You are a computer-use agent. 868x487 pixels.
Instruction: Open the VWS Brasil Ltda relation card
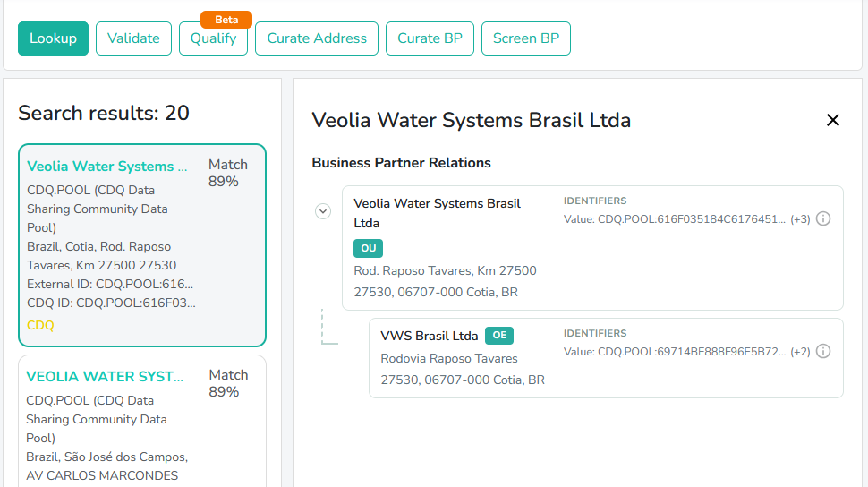(x=606, y=358)
